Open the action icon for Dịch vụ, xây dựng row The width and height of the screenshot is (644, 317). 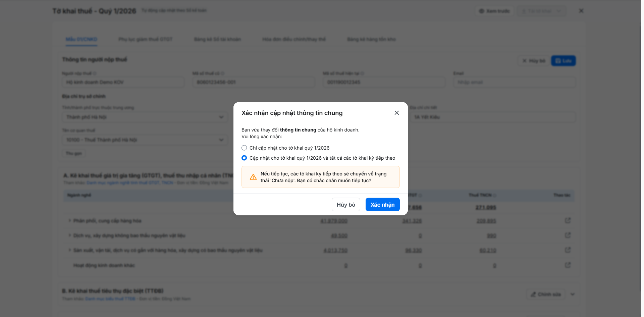[568, 235]
